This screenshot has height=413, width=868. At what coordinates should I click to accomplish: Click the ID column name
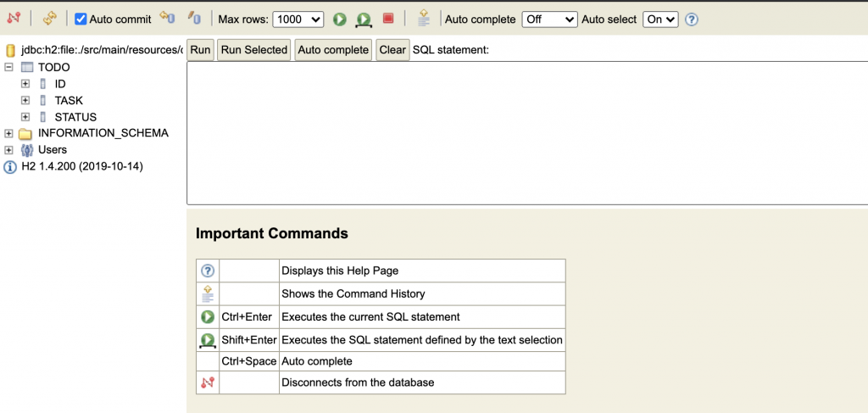pos(60,84)
